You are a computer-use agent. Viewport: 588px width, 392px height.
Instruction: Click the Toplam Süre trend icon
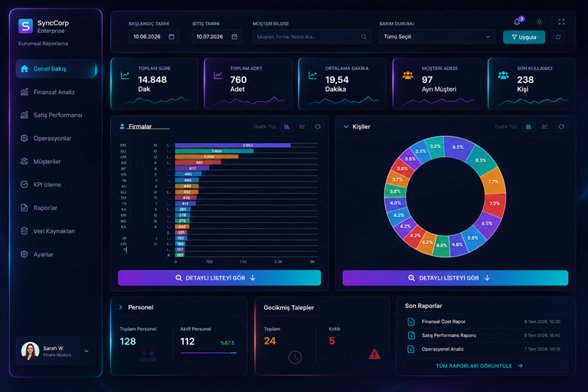[x=125, y=75]
